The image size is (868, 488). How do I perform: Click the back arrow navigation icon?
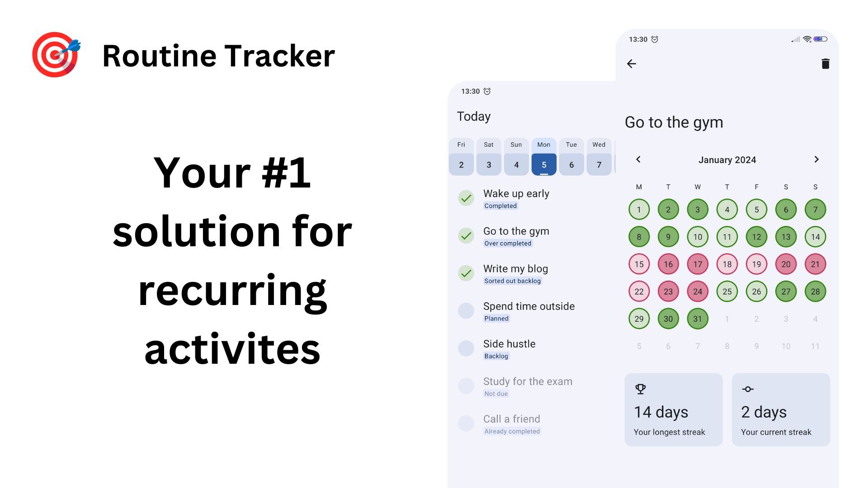[x=632, y=64]
